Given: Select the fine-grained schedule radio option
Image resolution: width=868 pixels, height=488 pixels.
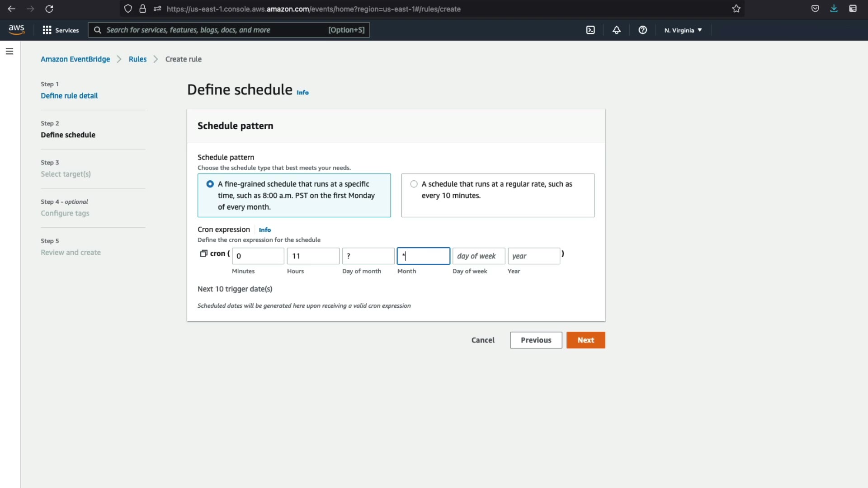Looking at the screenshot, I should (x=210, y=184).
